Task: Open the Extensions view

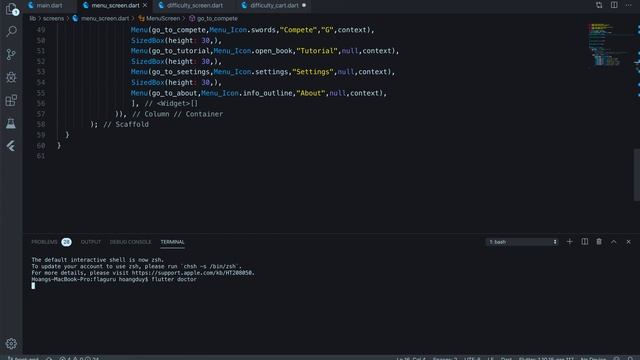Action: [x=11, y=100]
